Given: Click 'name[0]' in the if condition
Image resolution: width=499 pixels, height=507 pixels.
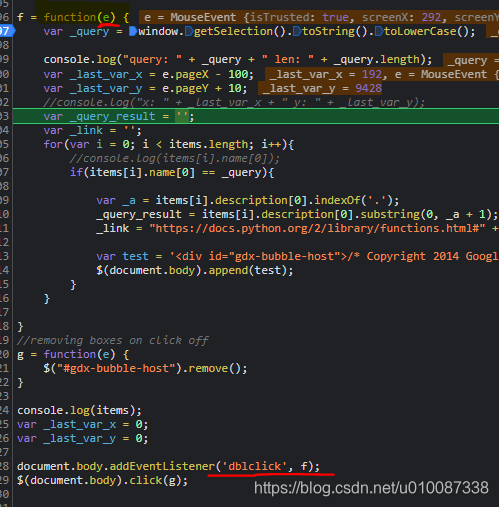Looking at the screenshot, I should tap(172, 172).
